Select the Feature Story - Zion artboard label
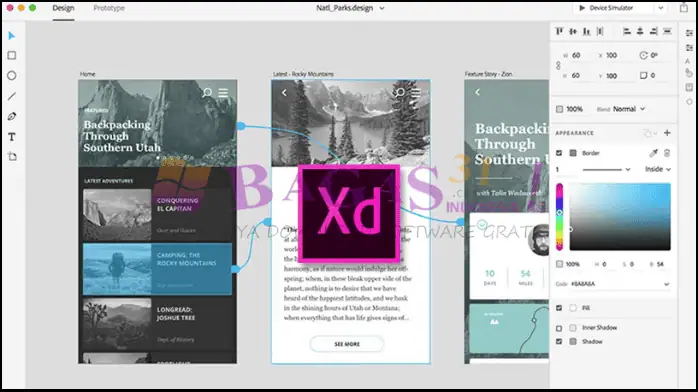This screenshot has height=392, width=698. 488,74
